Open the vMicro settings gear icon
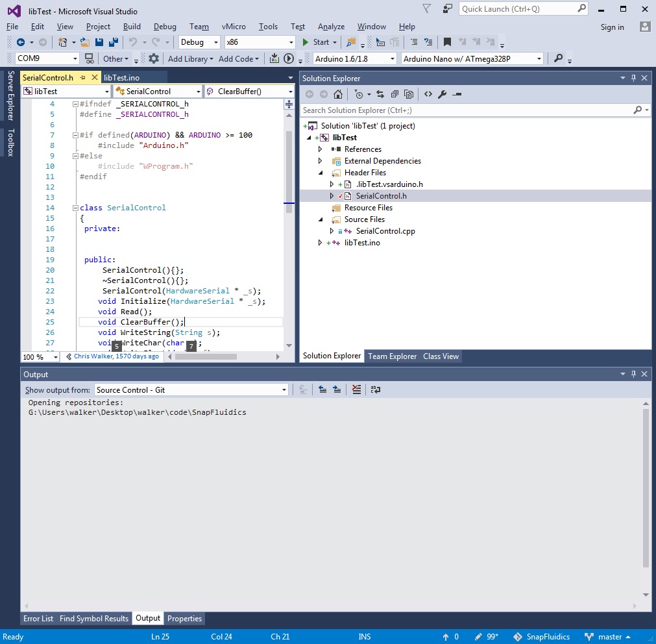This screenshot has width=656, height=644. pos(154,58)
